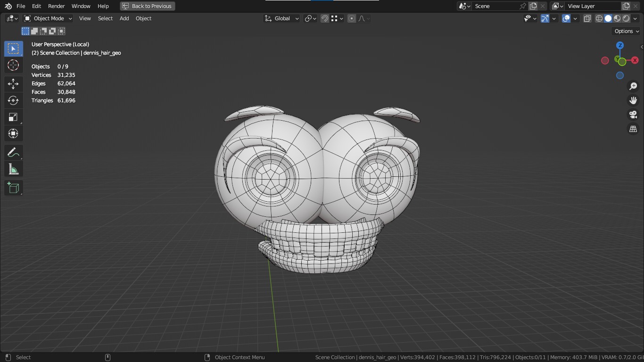Open Global transform orientation dropdown

click(282, 18)
